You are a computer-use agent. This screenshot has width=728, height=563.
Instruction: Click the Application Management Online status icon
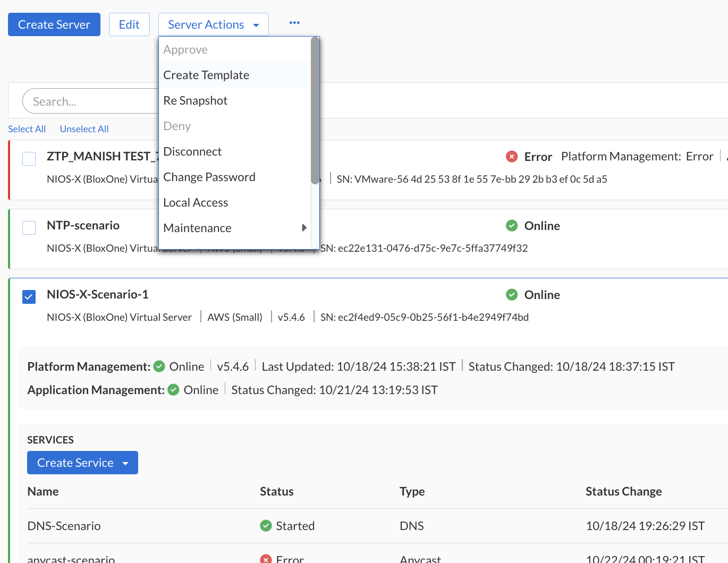click(173, 389)
